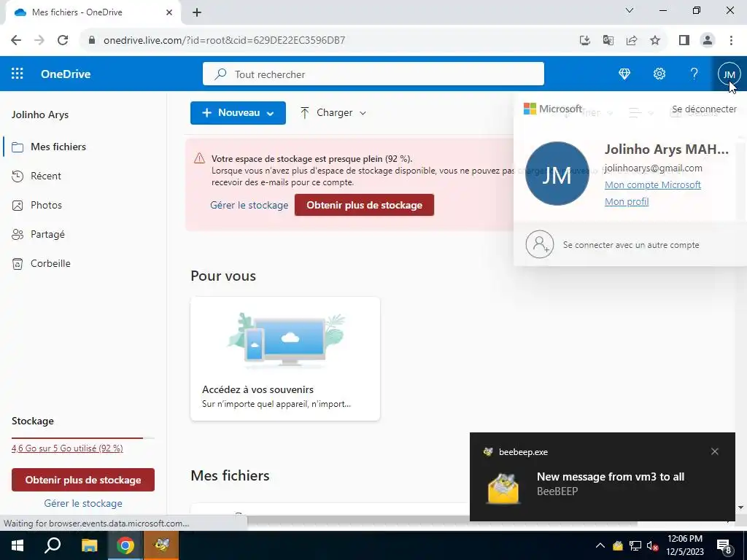Open the Help question mark icon
The height and width of the screenshot is (560, 747).
694,74
